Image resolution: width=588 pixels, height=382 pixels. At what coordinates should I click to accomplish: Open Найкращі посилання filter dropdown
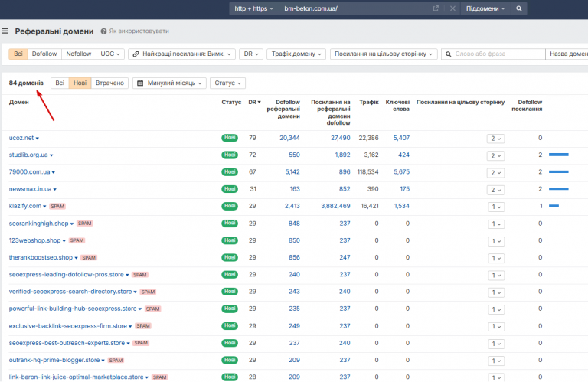click(182, 54)
